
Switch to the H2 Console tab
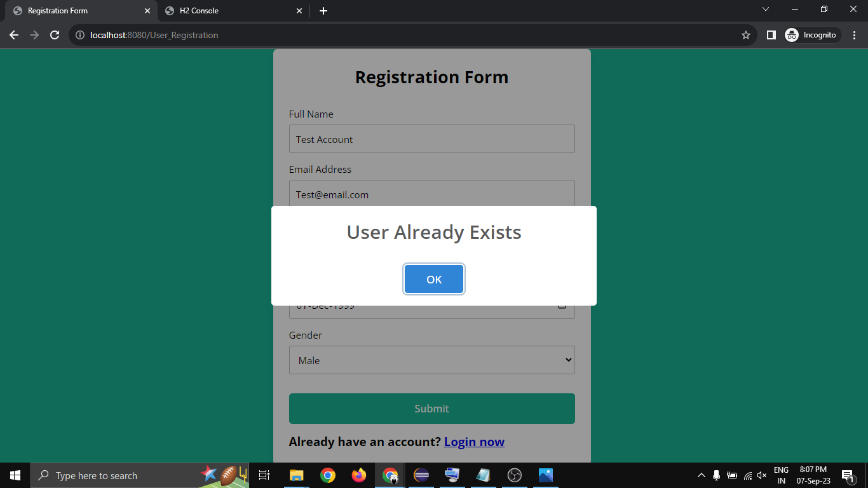coord(234,11)
